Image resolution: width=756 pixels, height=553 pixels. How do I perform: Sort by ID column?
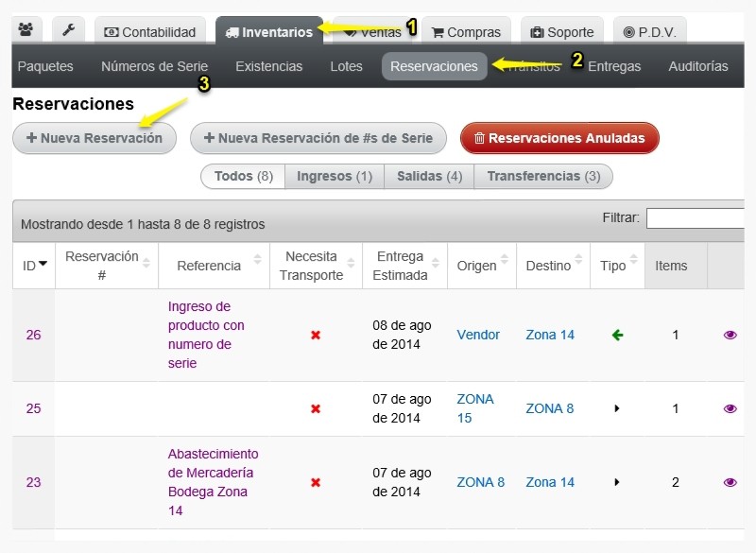[x=34, y=266]
